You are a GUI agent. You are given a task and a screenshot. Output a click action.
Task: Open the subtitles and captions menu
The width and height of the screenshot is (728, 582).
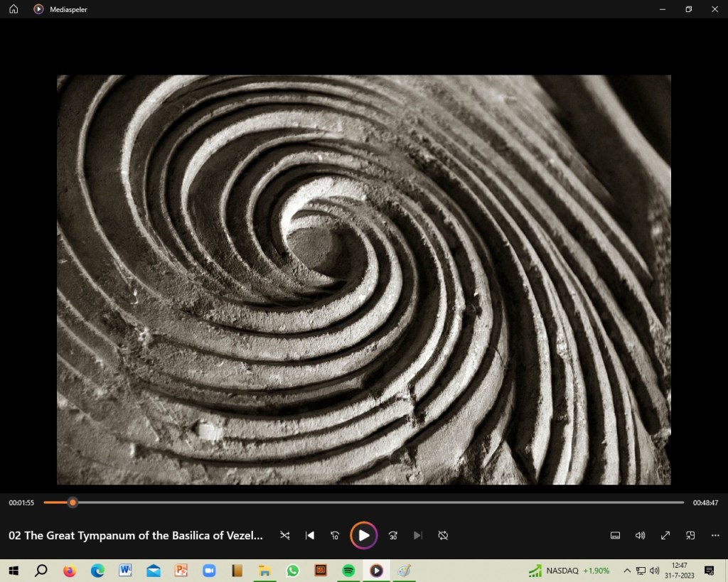point(615,536)
